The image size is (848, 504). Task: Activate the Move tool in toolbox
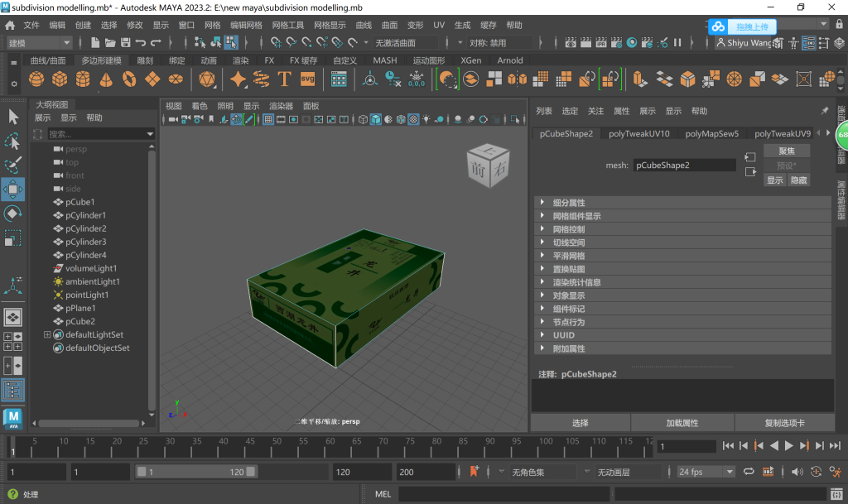(13, 189)
